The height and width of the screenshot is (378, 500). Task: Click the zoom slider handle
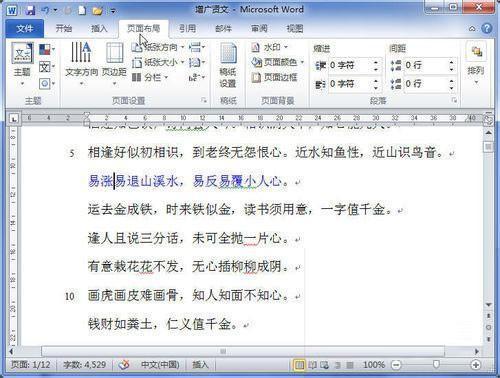(436, 365)
